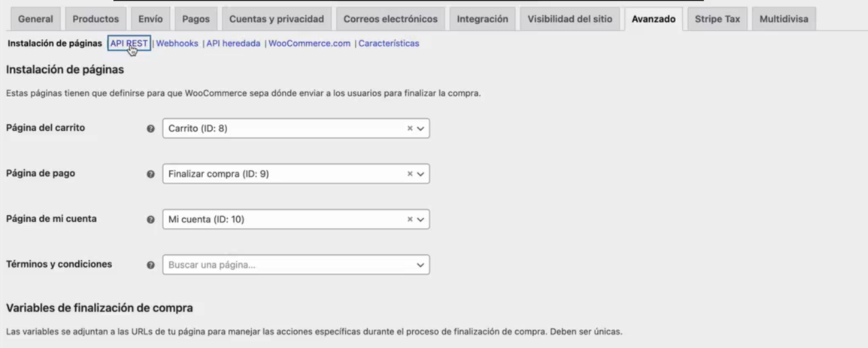The height and width of the screenshot is (348, 868).
Task: Open the Webhooks subsection link
Action: (x=177, y=44)
